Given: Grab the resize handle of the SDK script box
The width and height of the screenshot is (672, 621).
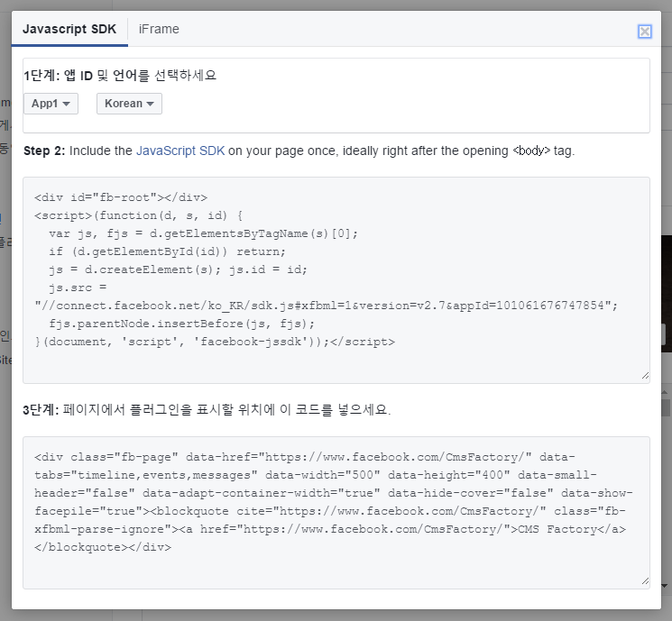Looking at the screenshot, I should click(645, 376).
